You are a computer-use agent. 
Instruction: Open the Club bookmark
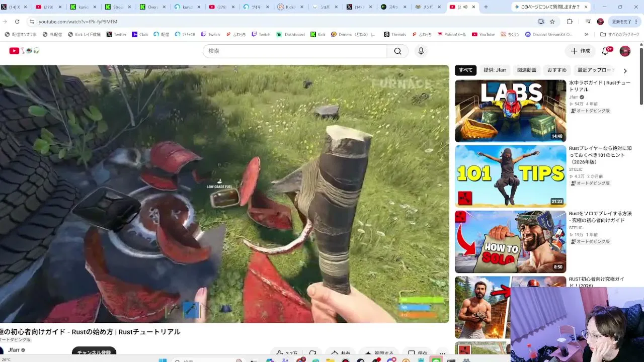pyautogui.click(x=140, y=35)
